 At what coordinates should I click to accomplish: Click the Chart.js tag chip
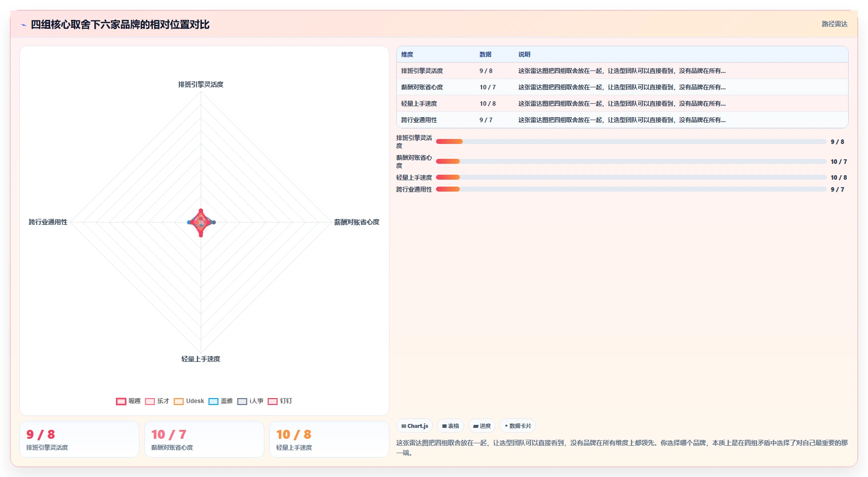coord(415,426)
